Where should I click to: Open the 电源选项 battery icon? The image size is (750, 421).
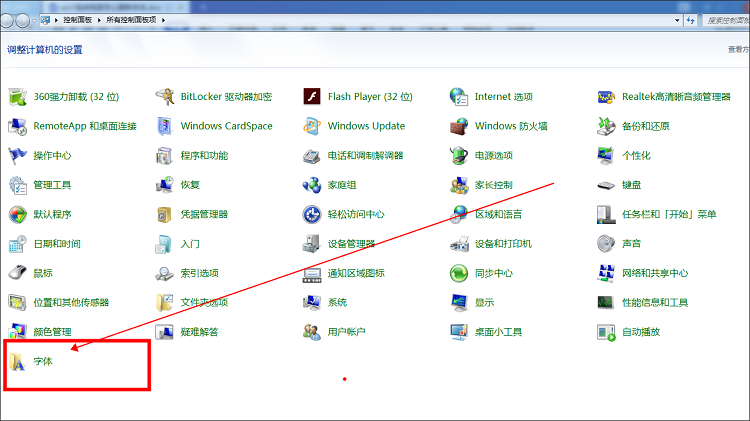click(x=459, y=156)
